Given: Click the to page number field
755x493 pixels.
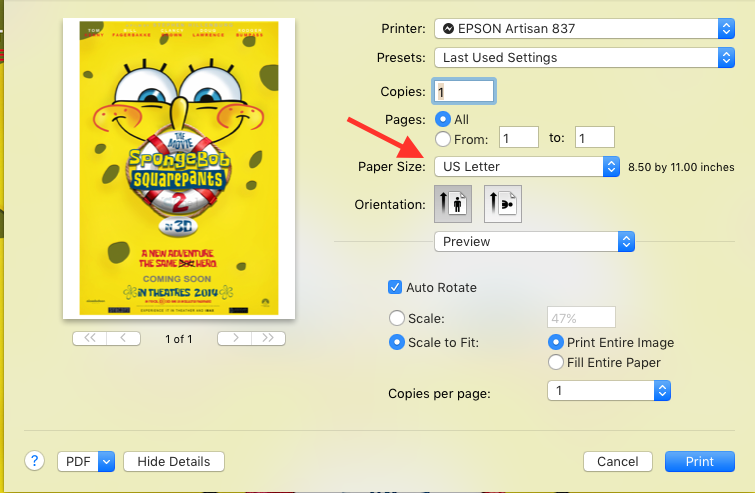Looking at the screenshot, I should click(x=595, y=138).
